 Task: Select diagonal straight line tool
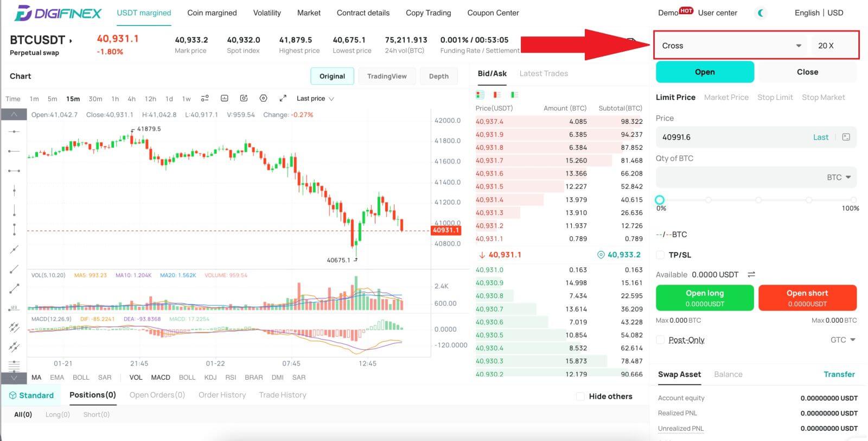[x=14, y=249]
